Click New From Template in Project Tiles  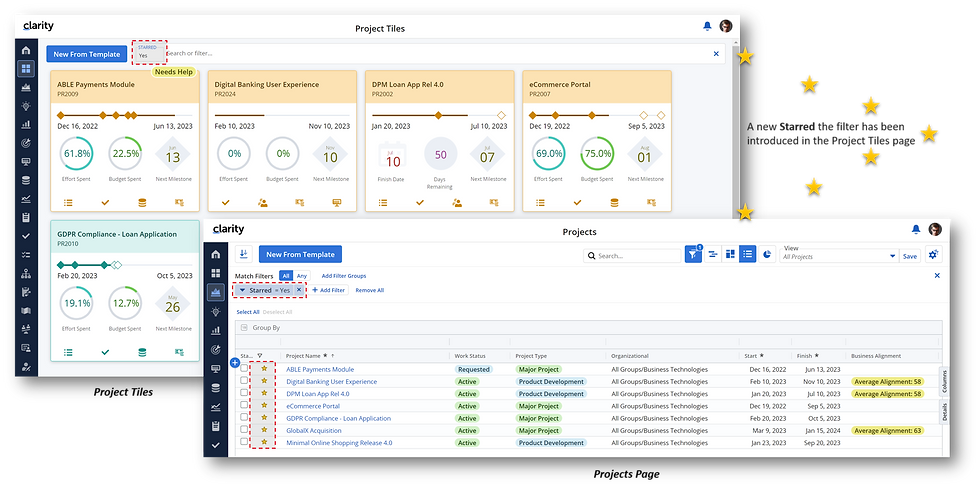[x=87, y=54]
